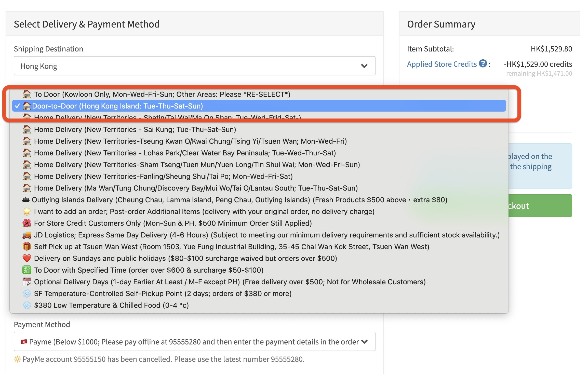Click the truck icon beside JD Logistics

click(x=27, y=235)
